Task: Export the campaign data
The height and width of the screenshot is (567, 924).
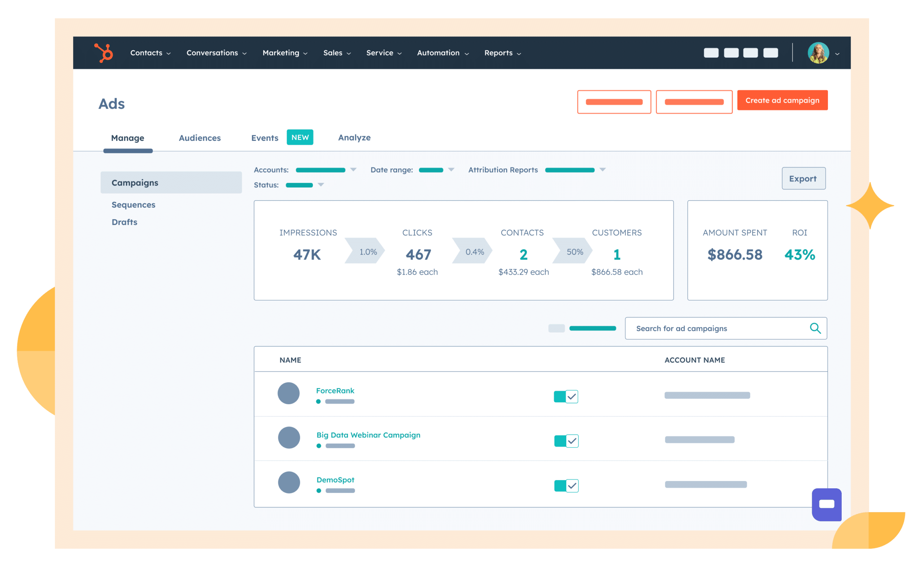Action: coord(803,179)
